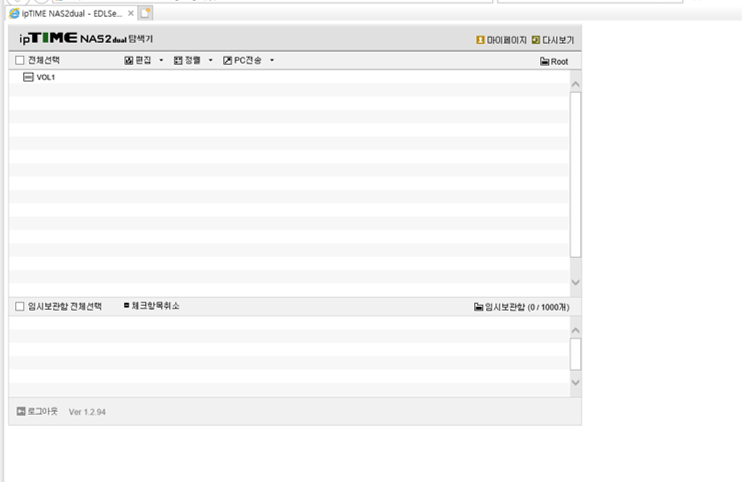Click the 임시보관함 folder icon
742x482 pixels.
478,307
